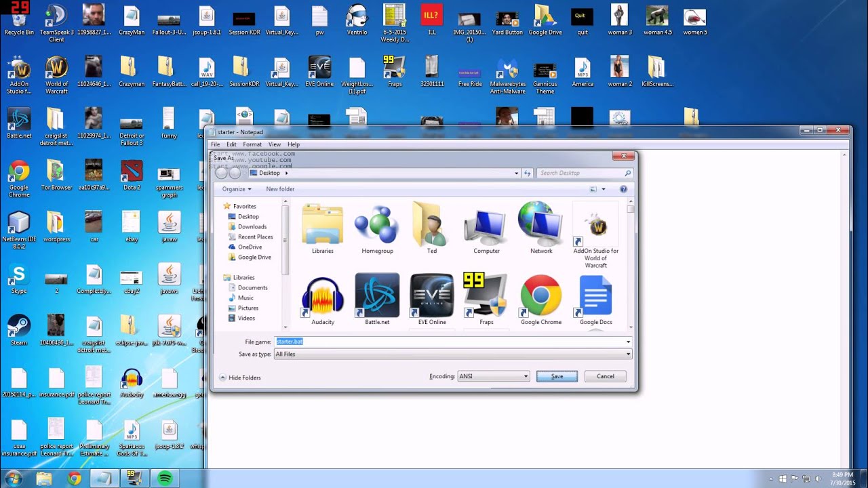
Task: Select the EVE Online shortcut in file list
Action: click(432, 300)
